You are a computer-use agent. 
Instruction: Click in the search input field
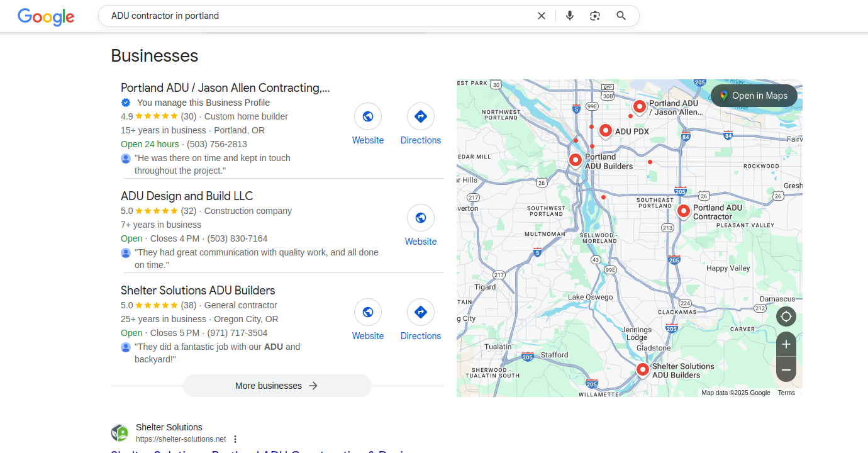pyautogui.click(x=314, y=16)
